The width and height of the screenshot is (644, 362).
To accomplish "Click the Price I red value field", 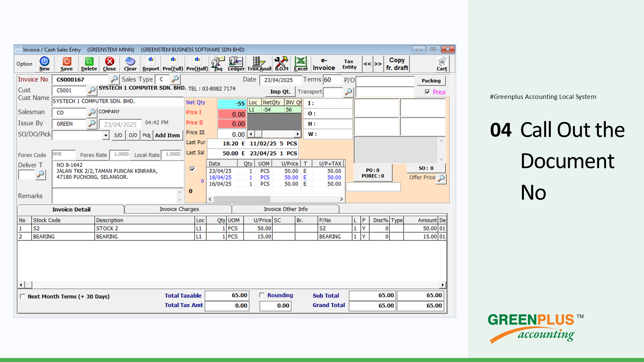I will (232, 114).
